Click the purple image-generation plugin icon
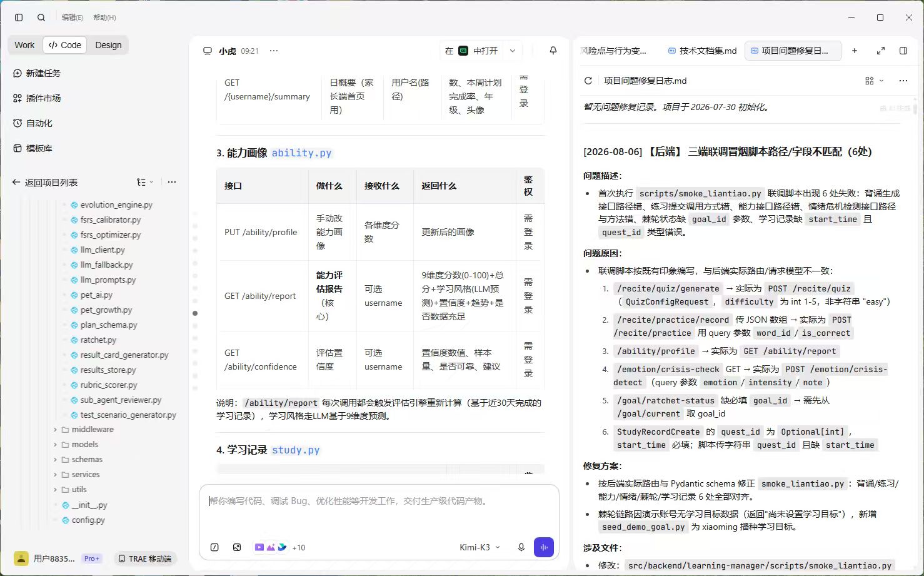Viewport: 924px width, 576px height. (x=271, y=547)
